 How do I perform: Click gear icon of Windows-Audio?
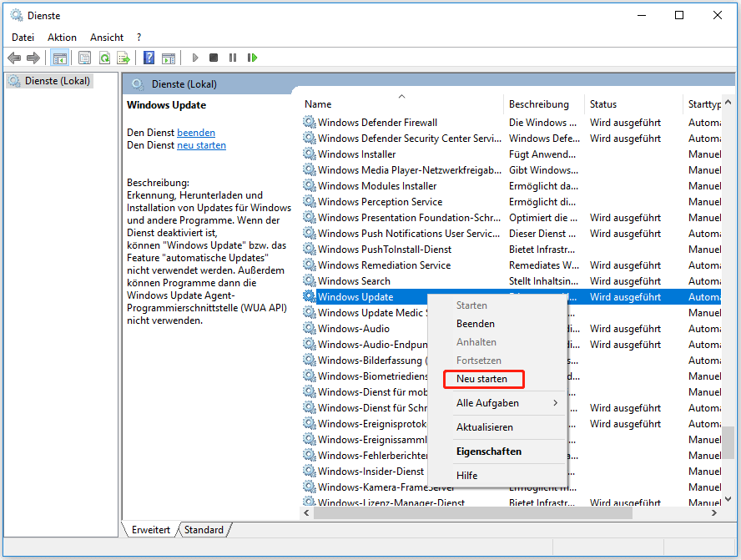309,329
